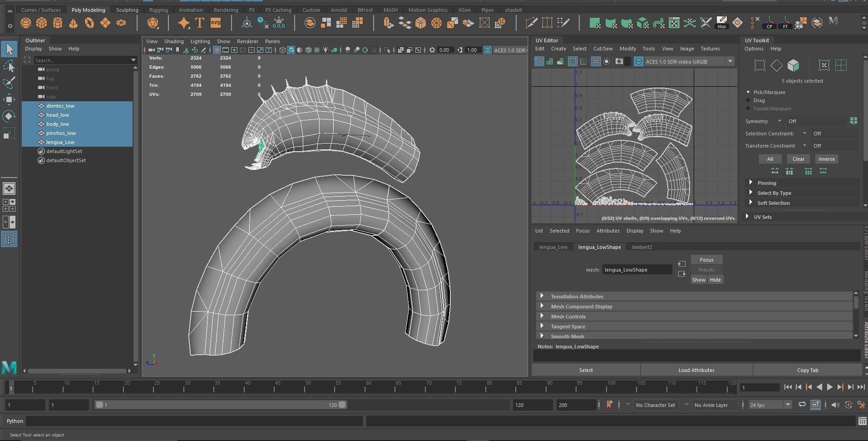Click the polygon Type text tool icon
The width and height of the screenshot is (868, 441).
pos(200,23)
